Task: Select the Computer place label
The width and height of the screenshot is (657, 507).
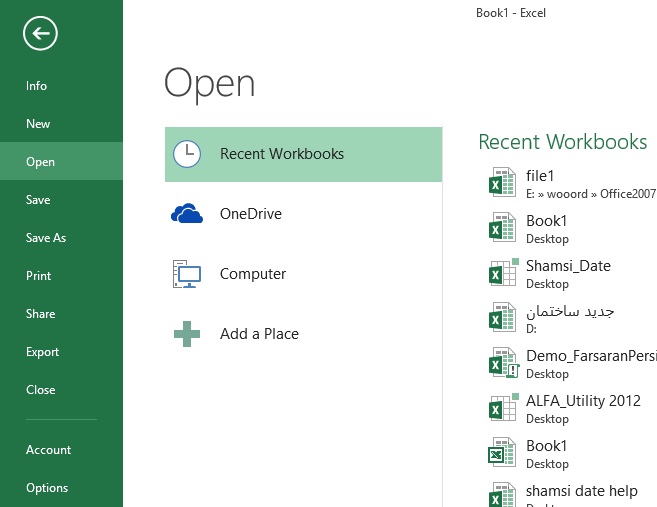Action: coord(253,274)
